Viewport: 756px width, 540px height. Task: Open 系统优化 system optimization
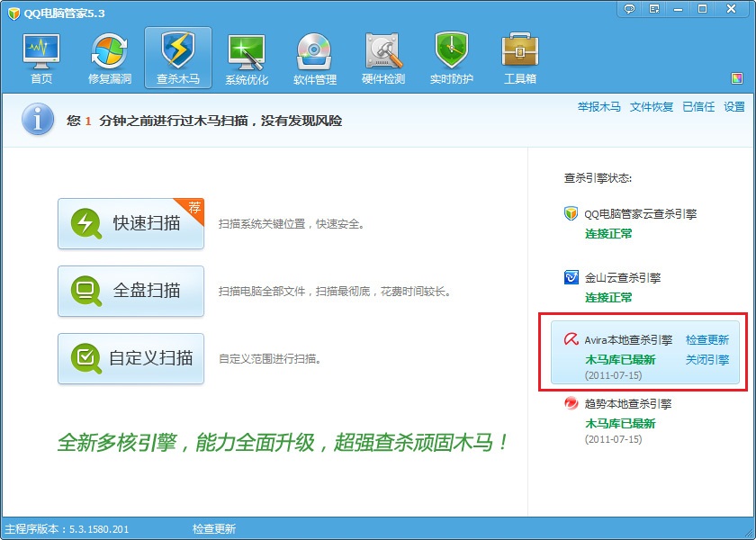pos(247,58)
